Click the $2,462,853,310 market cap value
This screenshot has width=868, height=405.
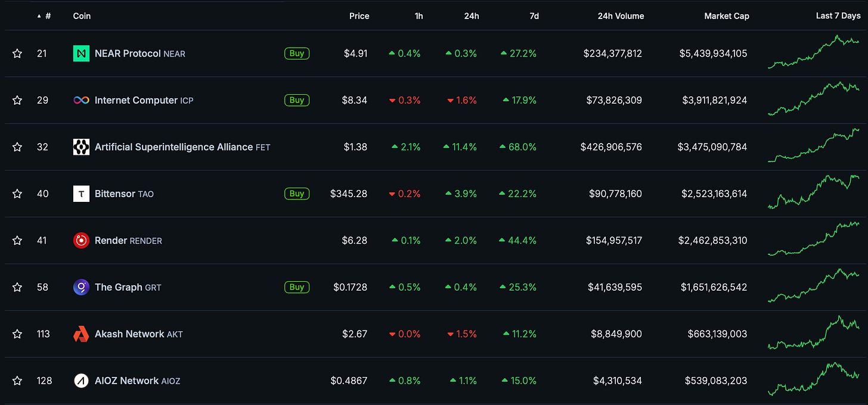712,241
